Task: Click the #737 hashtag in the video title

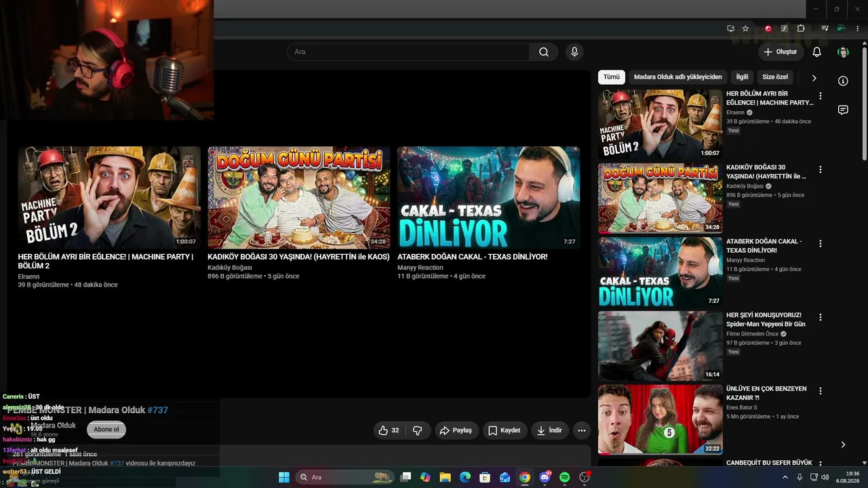Action: (158, 410)
